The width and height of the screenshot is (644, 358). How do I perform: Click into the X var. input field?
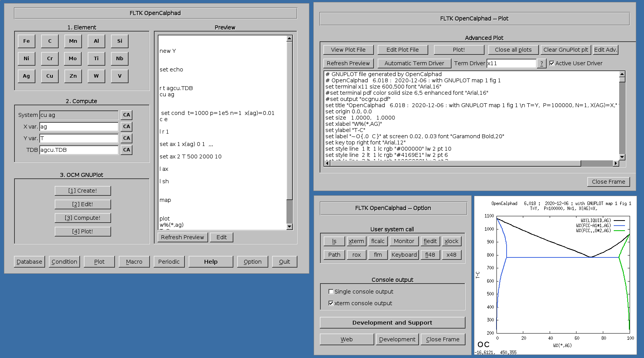tap(79, 127)
